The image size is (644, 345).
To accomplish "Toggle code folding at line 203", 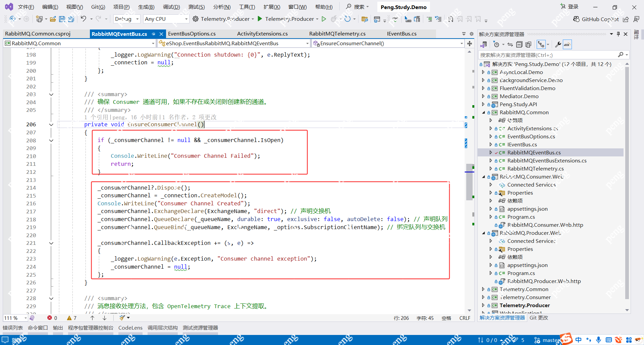I will point(51,94).
